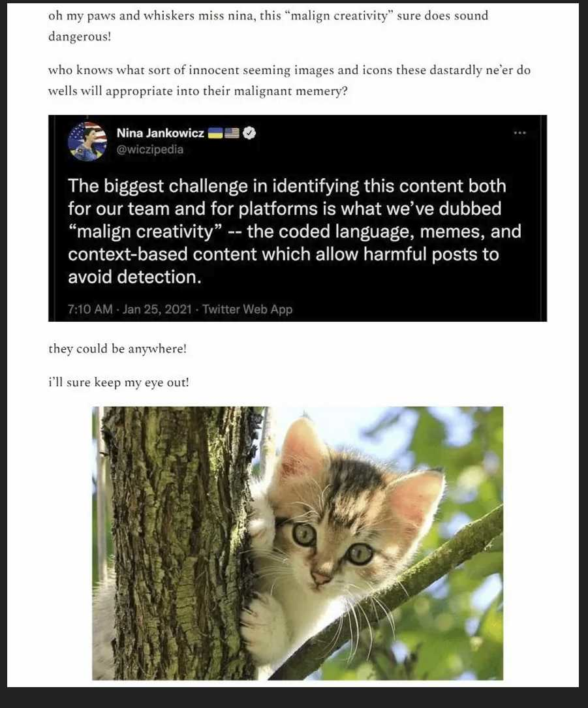Click the embedded tweet screenshot image
The height and width of the screenshot is (708, 588).
(x=298, y=218)
